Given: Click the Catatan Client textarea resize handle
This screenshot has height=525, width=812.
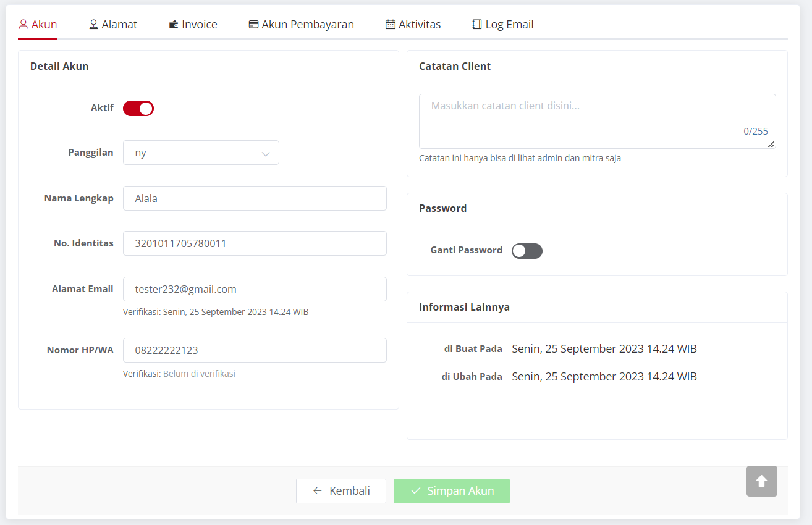Looking at the screenshot, I should pyautogui.click(x=771, y=144).
